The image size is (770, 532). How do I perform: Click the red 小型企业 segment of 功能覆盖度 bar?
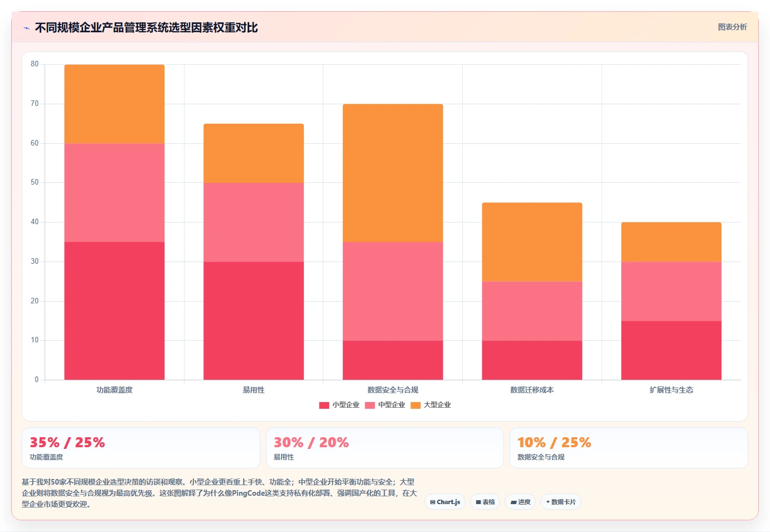[114, 311]
